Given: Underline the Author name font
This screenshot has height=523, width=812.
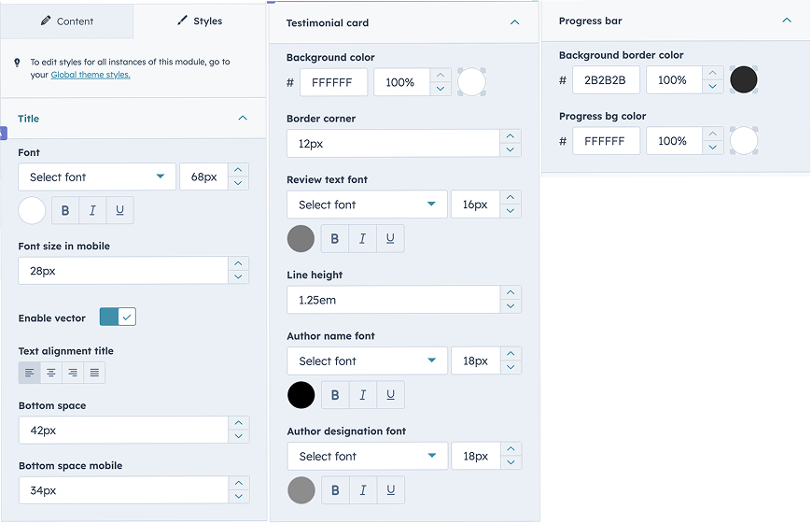Looking at the screenshot, I should click(x=390, y=395).
